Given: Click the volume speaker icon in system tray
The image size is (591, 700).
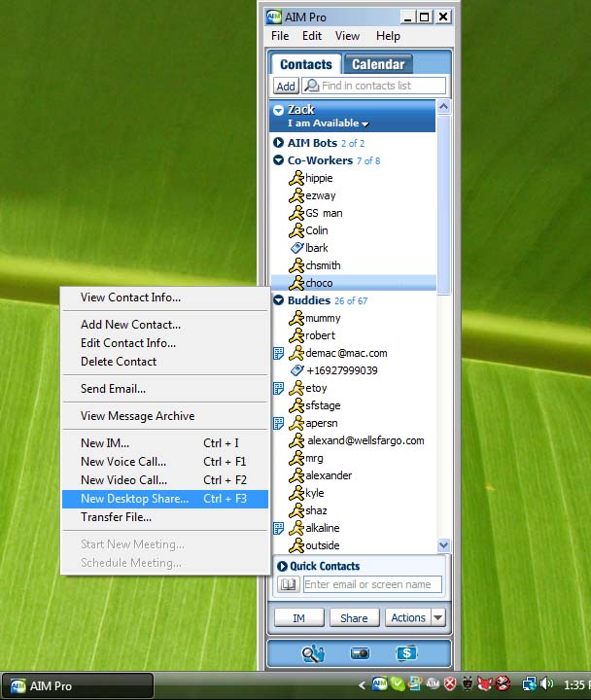Looking at the screenshot, I should pos(546,684).
